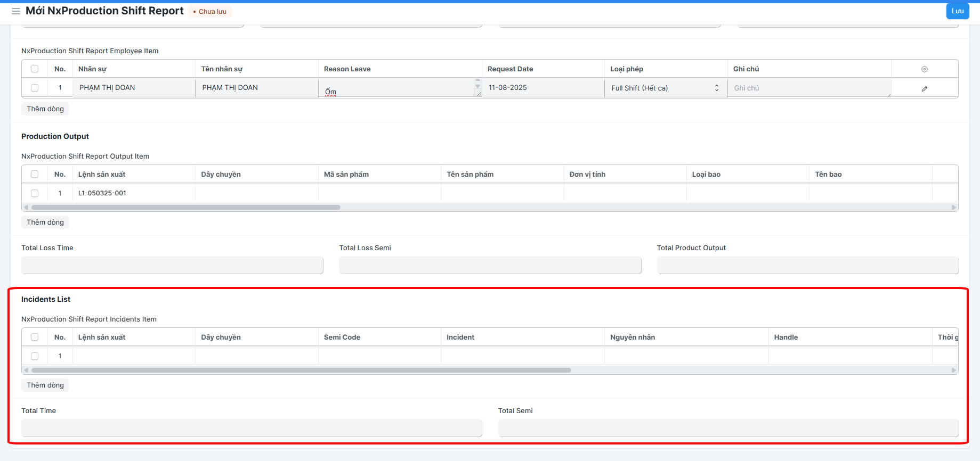This screenshot has width=980, height=461.
Task: Edit the PHẠM THỊ DOAN row with pencil icon
Action: click(925, 89)
